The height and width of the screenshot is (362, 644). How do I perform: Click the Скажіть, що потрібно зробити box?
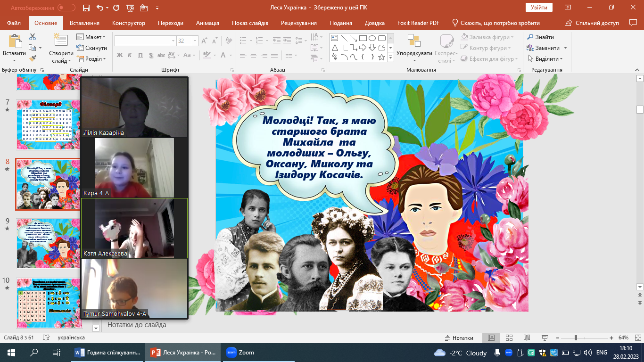[x=495, y=23]
